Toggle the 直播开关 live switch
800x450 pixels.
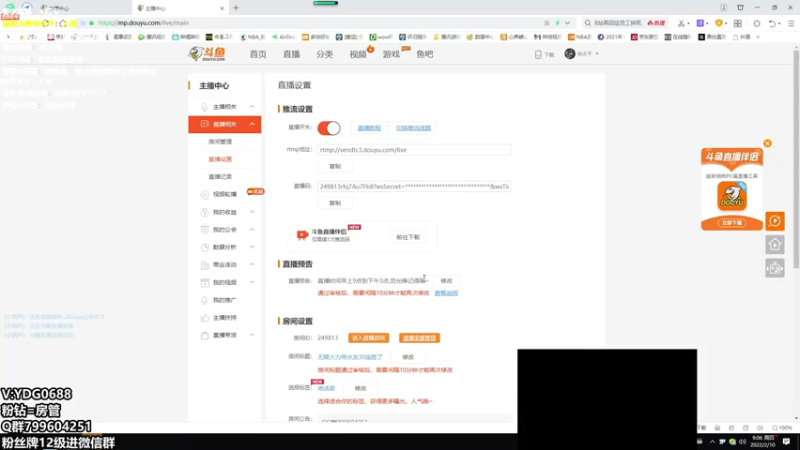(329, 128)
